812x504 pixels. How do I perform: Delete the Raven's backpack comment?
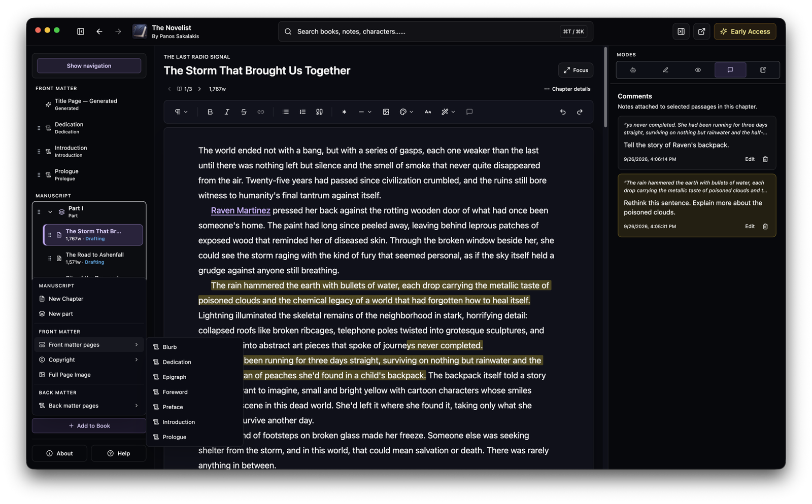[765, 159]
